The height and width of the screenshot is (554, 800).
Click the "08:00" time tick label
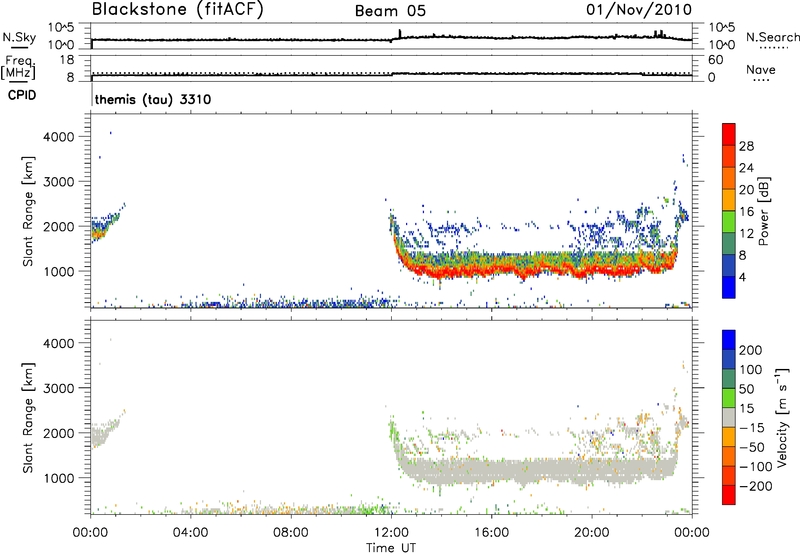tap(291, 533)
